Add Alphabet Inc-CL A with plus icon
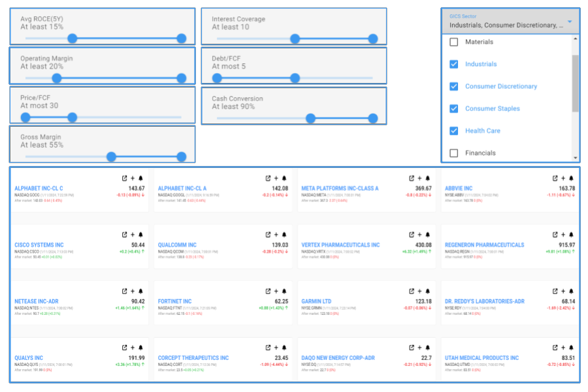This screenshot has height=392, width=588. [x=276, y=178]
